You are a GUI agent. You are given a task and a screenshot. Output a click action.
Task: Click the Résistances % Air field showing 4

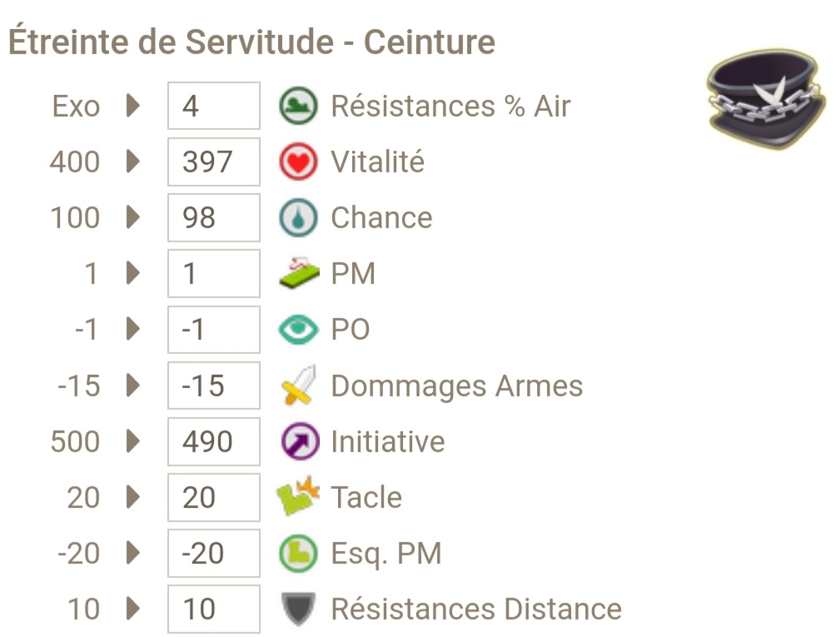[214, 106]
